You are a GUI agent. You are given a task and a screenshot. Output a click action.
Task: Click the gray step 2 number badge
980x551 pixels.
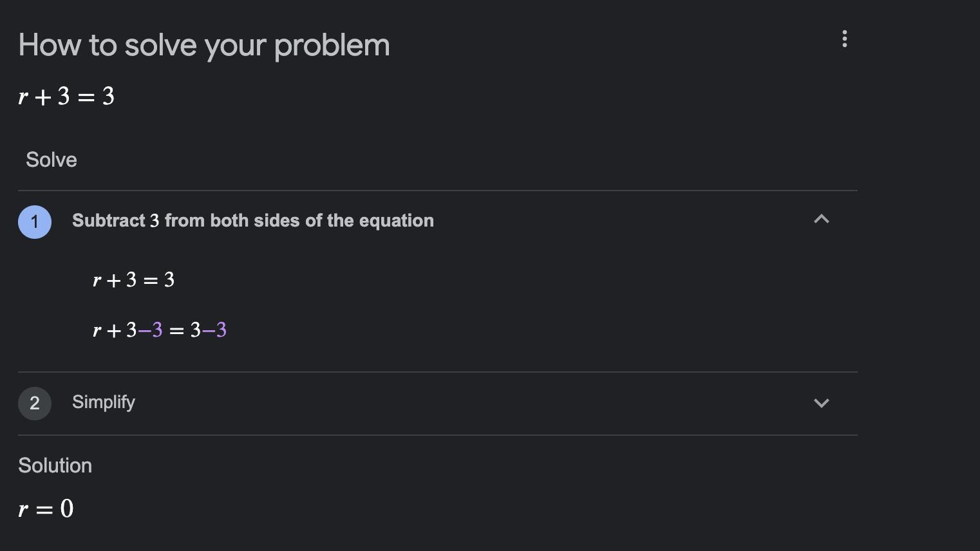point(35,404)
